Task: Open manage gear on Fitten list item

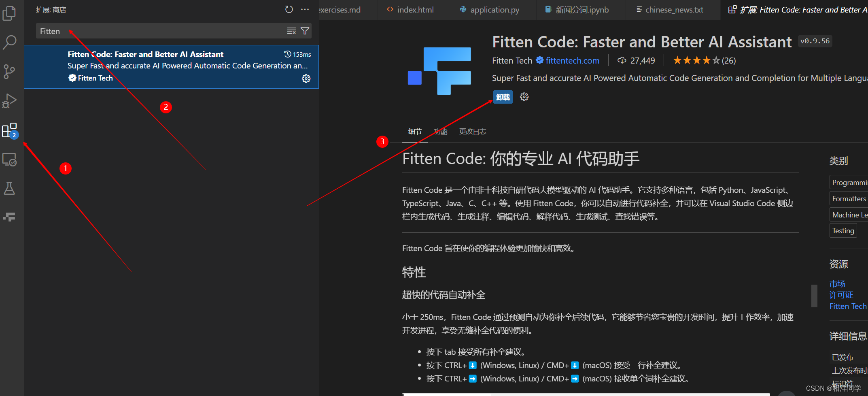Action: coord(306,79)
